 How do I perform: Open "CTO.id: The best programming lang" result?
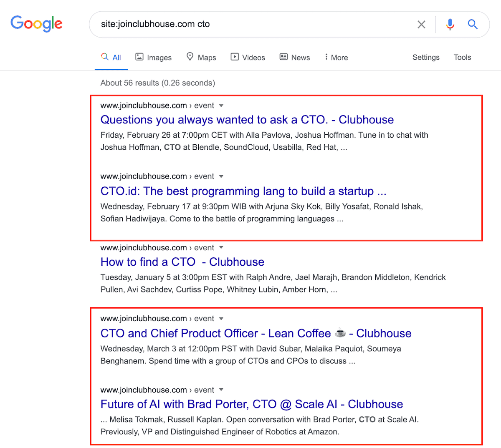tap(243, 191)
